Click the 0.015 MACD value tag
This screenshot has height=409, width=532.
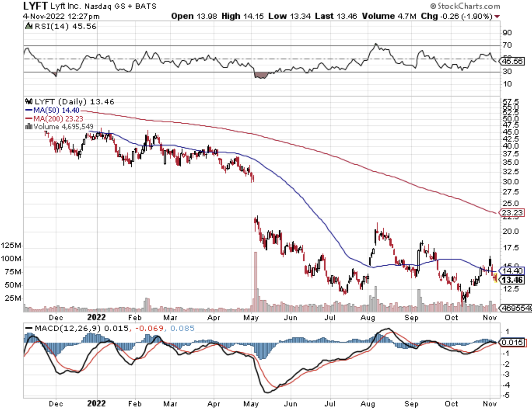512,342
